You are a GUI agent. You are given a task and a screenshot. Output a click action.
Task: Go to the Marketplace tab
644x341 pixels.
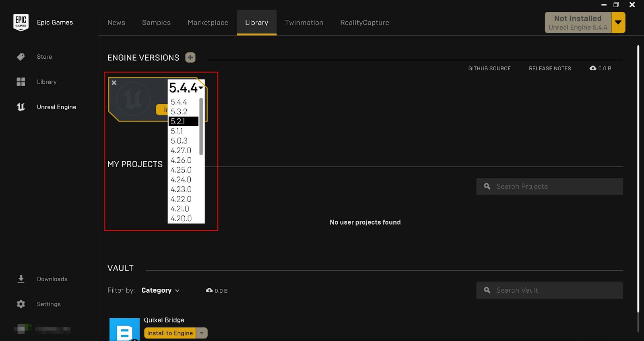(x=208, y=23)
